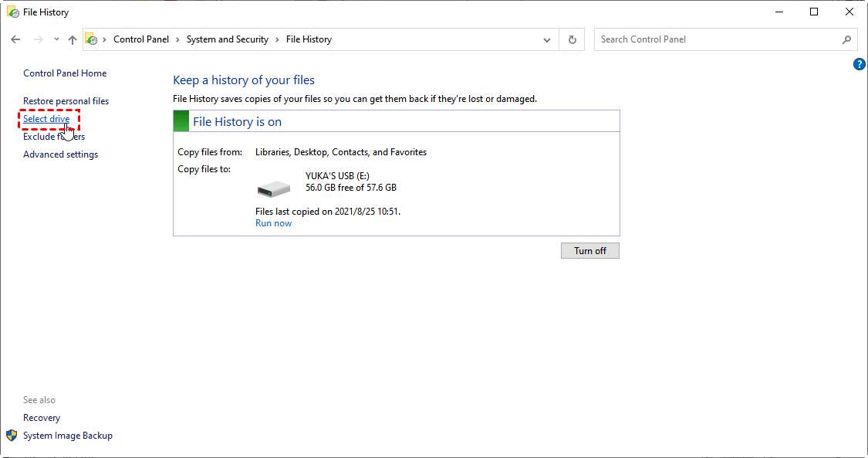Image resolution: width=868 pixels, height=458 pixels.
Task: Expand chevron after Control Panel breadcrumb
Action: pos(177,39)
